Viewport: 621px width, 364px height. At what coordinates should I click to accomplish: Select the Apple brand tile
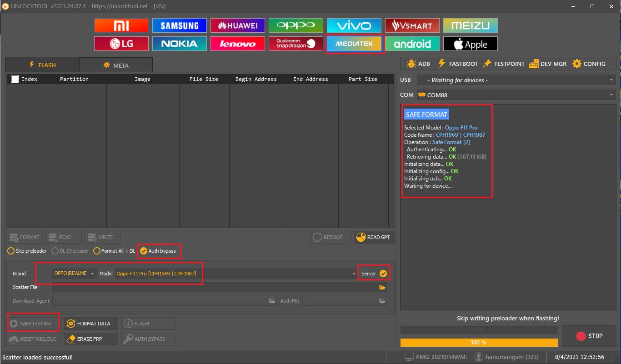[471, 44]
